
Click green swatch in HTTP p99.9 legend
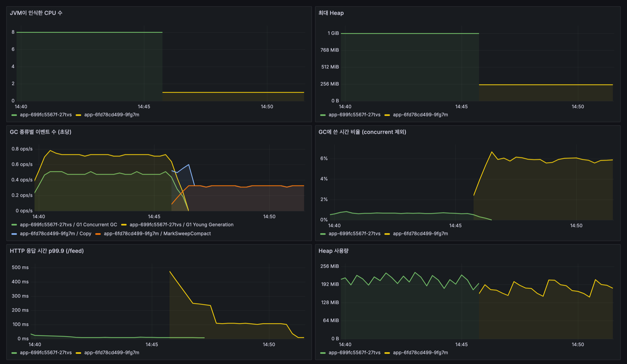[x=14, y=353]
